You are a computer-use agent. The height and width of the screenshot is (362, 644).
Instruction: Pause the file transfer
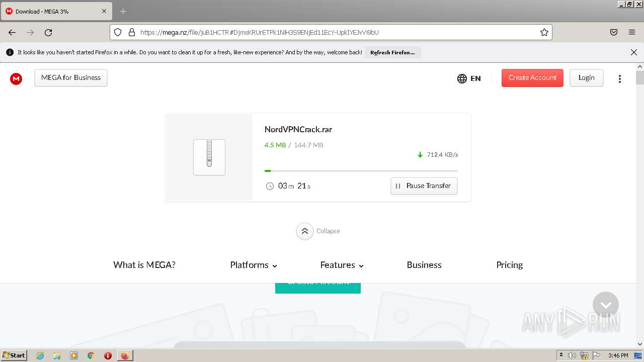pos(424,186)
